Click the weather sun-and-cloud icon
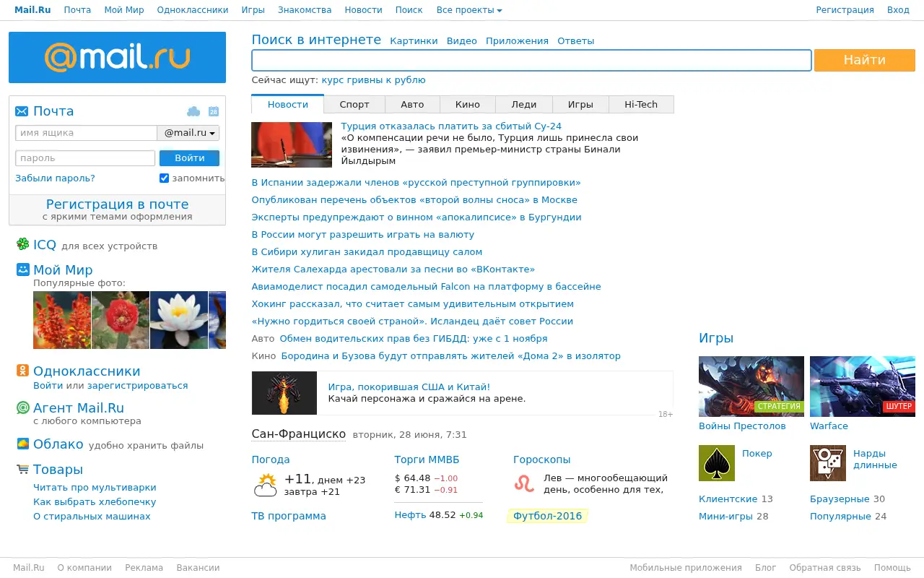Viewport: 924px width, 578px height. [265, 485]
